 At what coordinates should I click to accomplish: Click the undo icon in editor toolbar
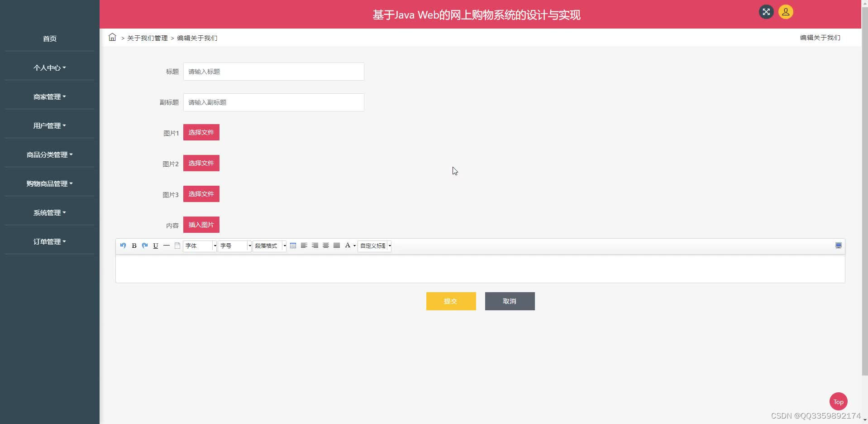pos(123,246)
